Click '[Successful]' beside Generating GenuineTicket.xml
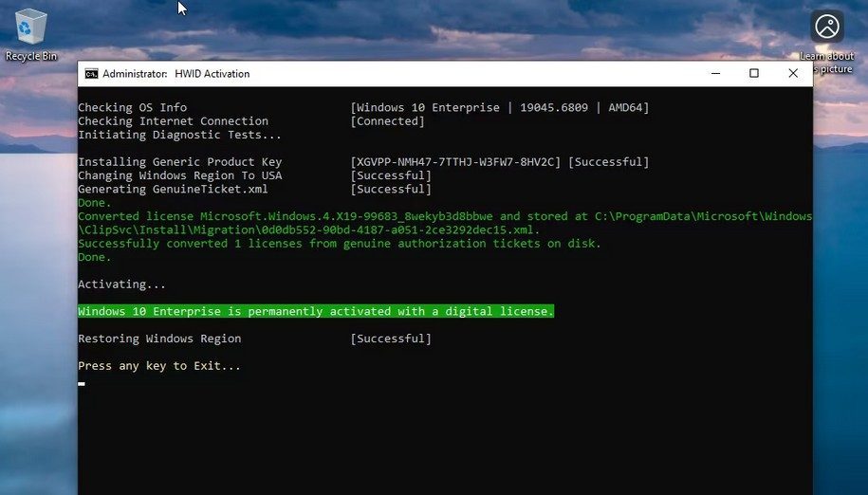This screenshot has height=495, width=868. point(391,189)
